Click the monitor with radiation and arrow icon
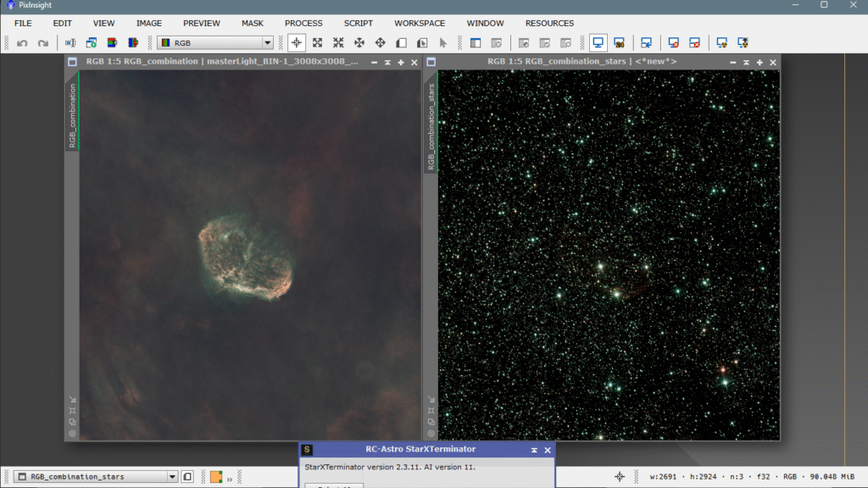868x488 pixels. 743,42
